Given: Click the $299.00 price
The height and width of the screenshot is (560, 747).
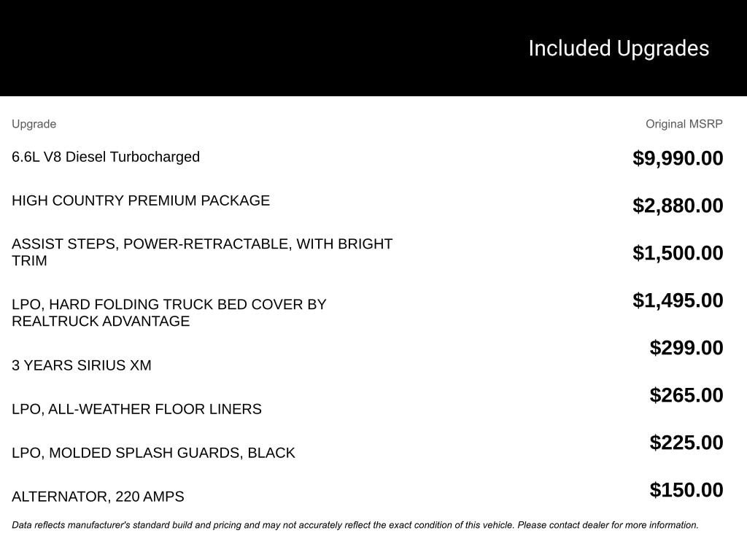Looking at the screenshot, I should coord(686,348).
